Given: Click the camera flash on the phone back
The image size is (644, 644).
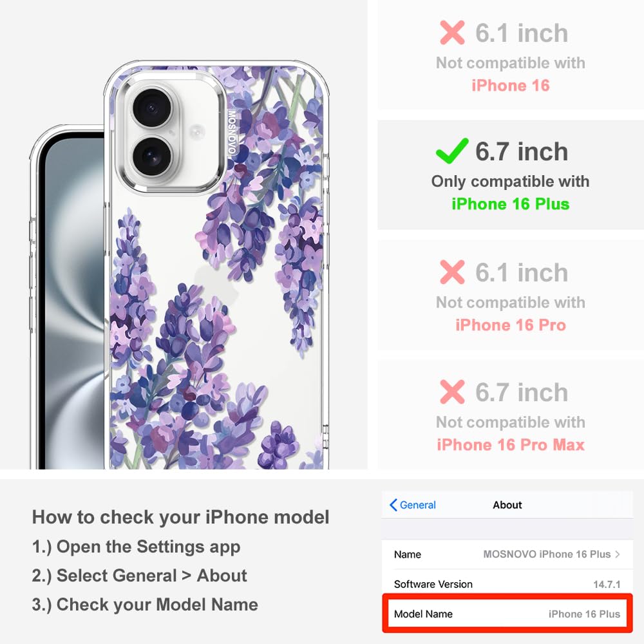Looking at the screenshot, I should [196, 132].
